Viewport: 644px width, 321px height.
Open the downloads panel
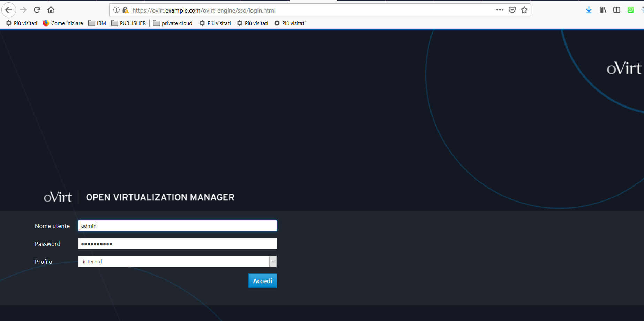click(x=589, y=10)
